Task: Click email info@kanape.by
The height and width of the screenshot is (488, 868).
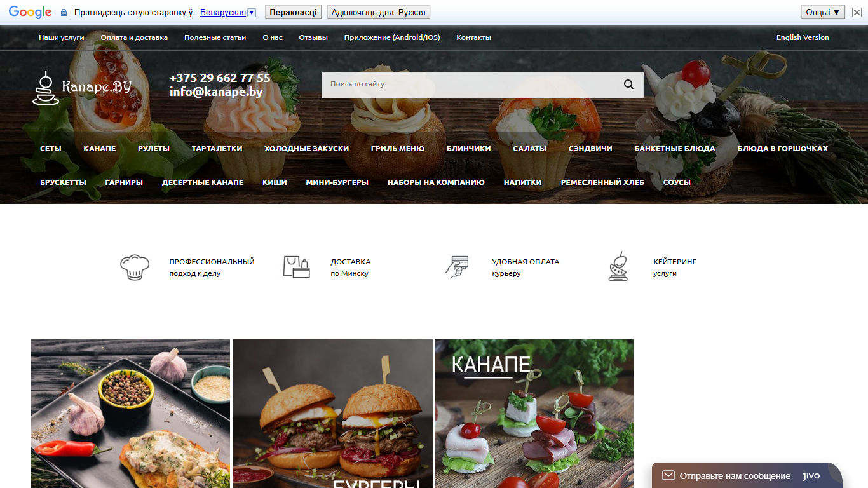Action: click(x=216, y=91)
